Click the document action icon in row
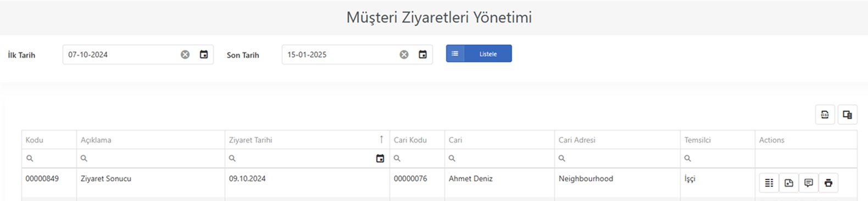 click(789, 183)
